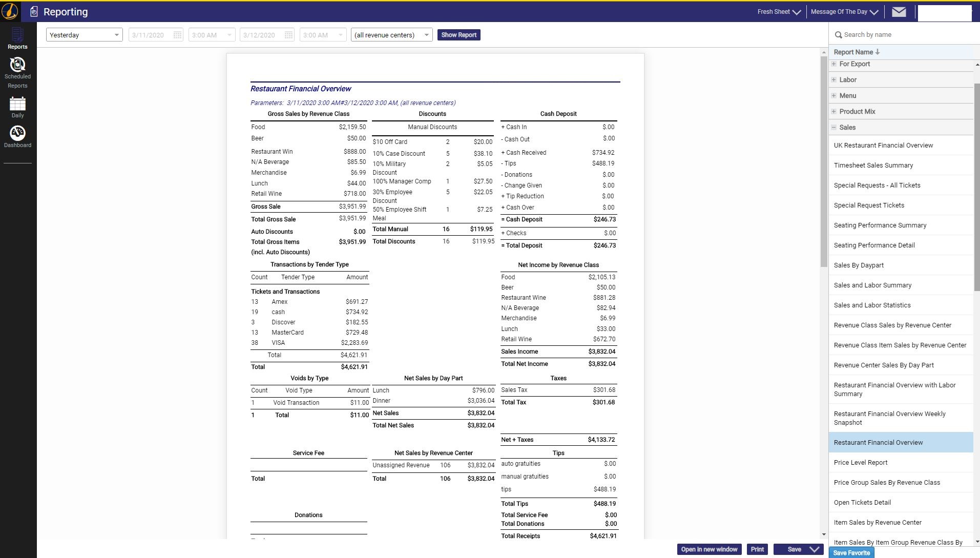Select Revenue Center Sales By Day Part
Screen dimensions: 980x558
click(x=901, y=365)
